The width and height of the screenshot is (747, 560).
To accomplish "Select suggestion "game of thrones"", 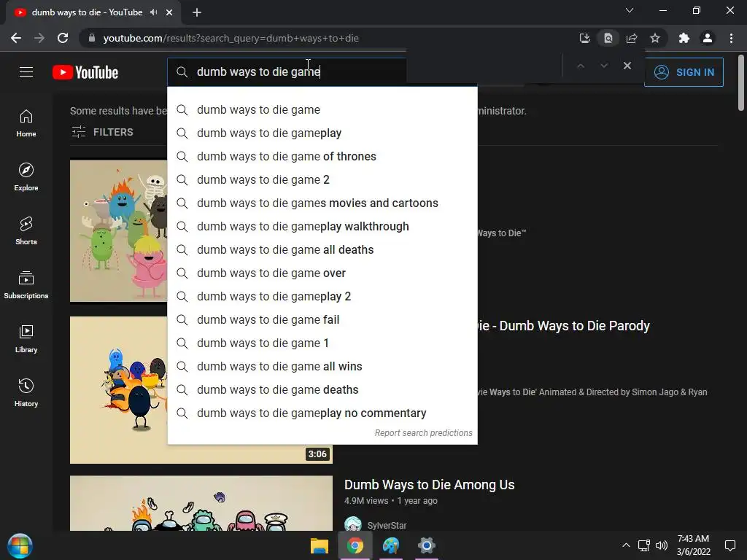I will [322, 156].
